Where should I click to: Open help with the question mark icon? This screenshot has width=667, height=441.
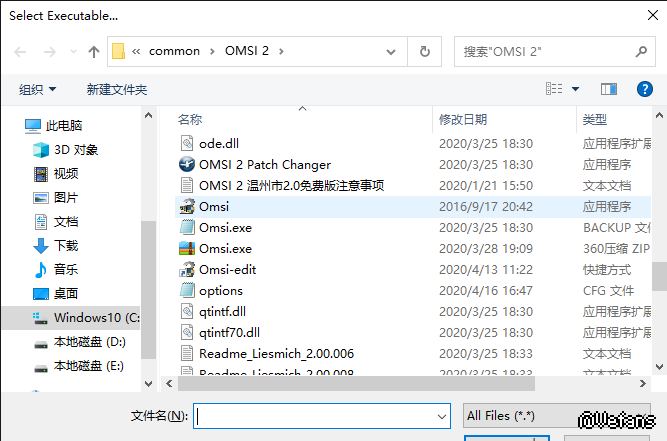644,89
